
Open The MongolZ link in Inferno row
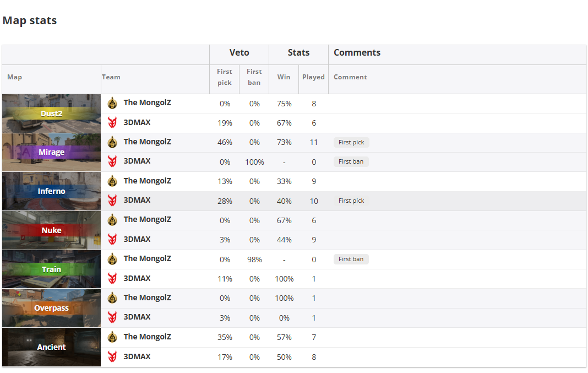147,181
